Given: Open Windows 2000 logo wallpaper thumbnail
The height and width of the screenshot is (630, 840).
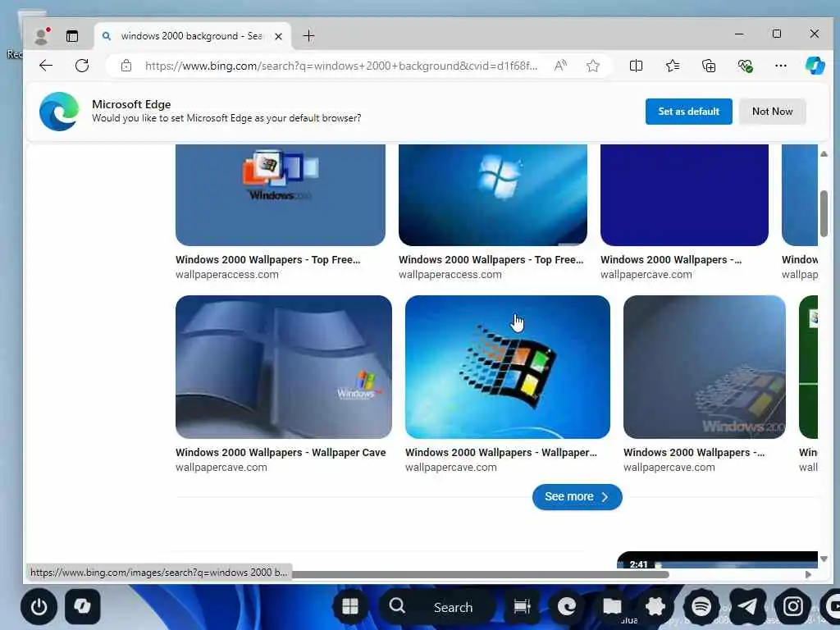Looking at the screenshot, I should click(281, 195).
